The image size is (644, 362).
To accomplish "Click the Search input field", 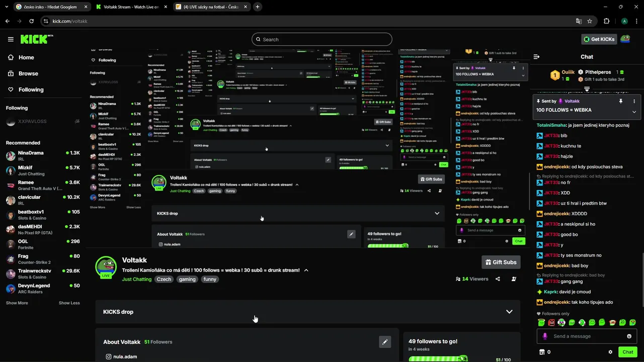I will click(x=322, y=39).
